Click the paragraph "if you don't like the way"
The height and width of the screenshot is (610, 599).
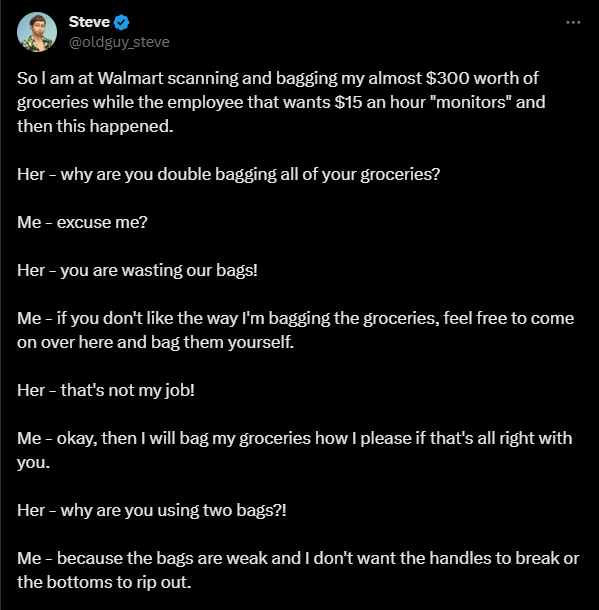point(296,330)
